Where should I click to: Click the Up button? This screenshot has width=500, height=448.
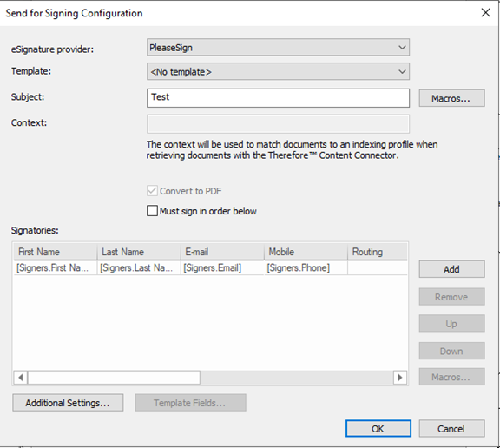point(451,324)
